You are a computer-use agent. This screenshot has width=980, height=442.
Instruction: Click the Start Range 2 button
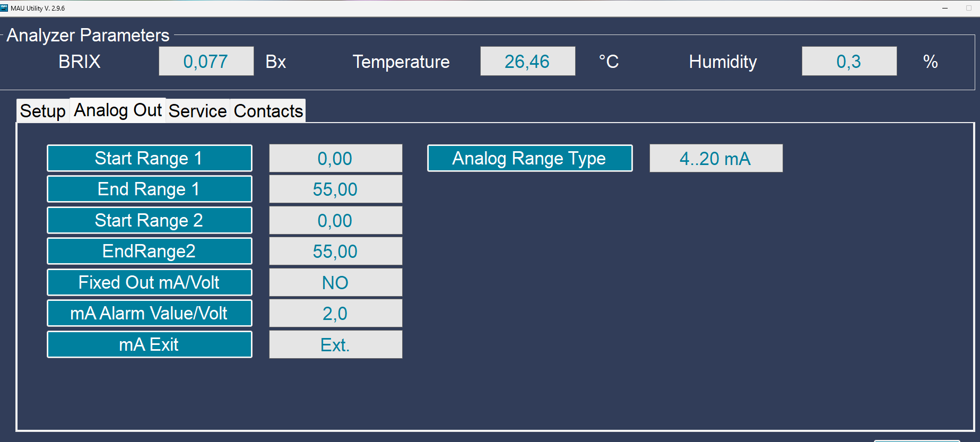(150, 220)
